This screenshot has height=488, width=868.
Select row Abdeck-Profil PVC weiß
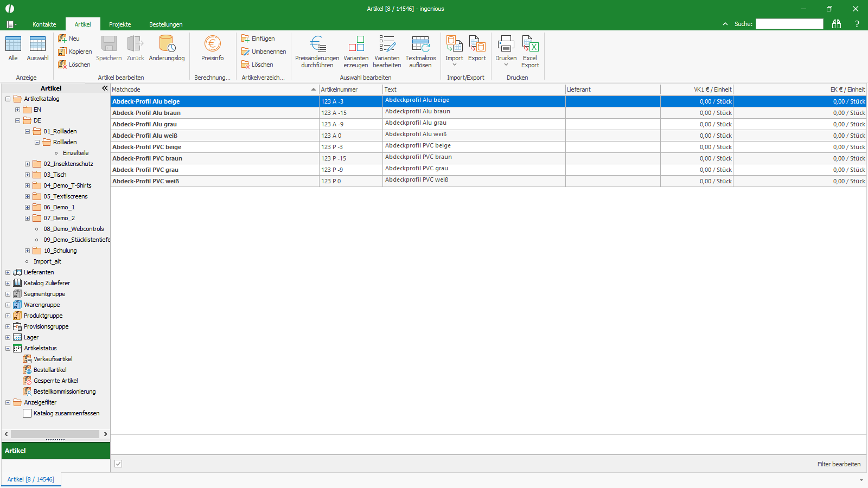point(488,181)
